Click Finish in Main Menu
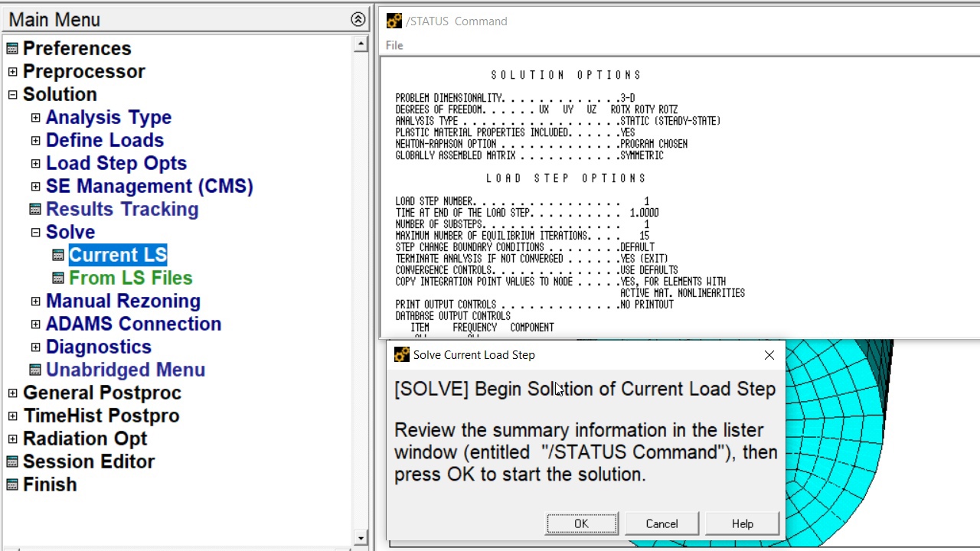Image resolution: width=980 pixels, height=551 pixels. point(50,484)
